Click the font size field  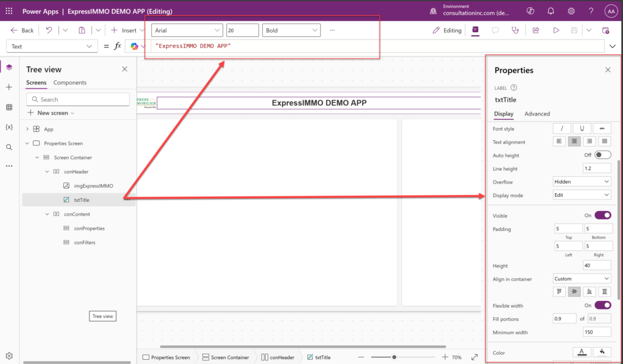coord(242,30)
